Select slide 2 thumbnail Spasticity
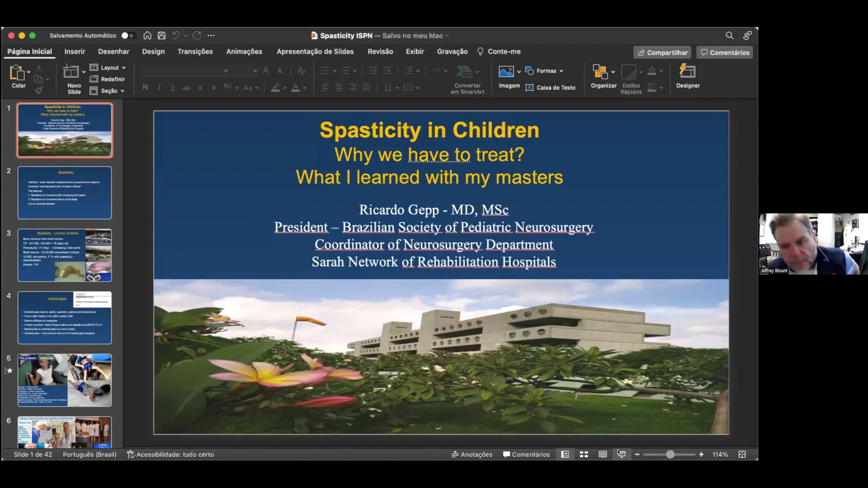 coord(65,193)
